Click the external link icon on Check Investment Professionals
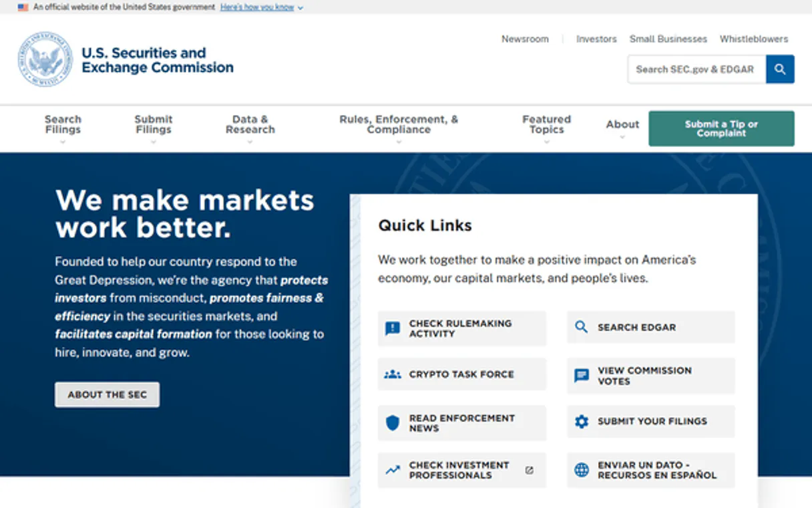Image resolution: width=812 pixels, height=508 pixels. tap(530, 470)
